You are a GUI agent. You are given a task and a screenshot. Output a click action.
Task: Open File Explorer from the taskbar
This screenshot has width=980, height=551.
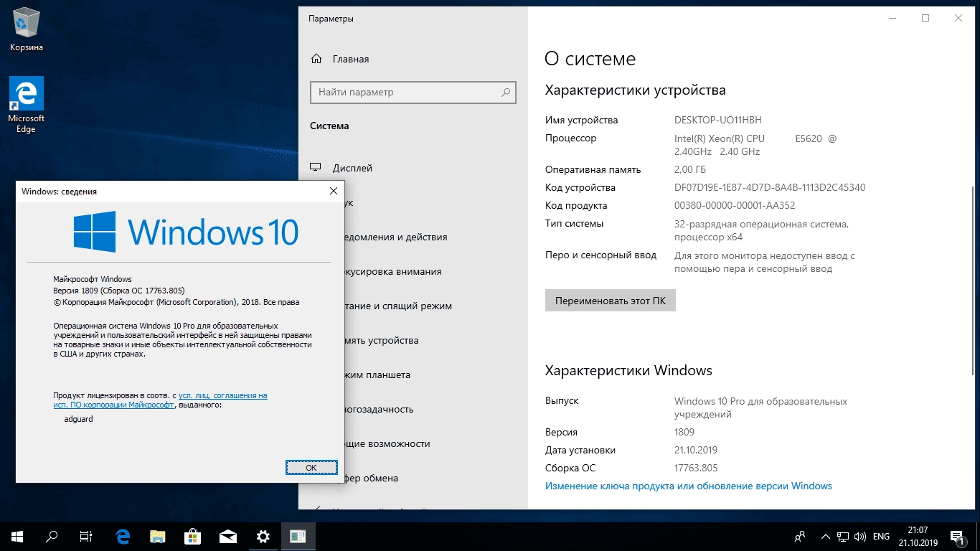158,536
